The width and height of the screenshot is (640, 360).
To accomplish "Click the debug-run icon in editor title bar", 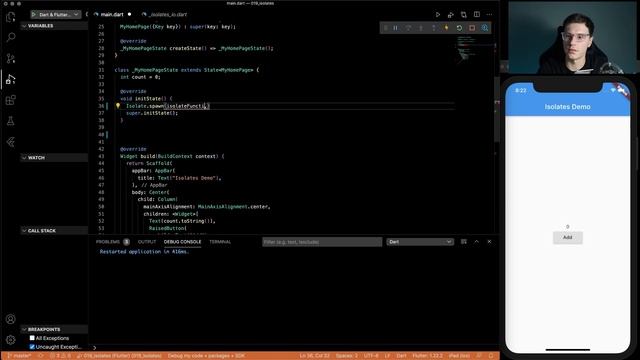I will [x=451, y=15].
